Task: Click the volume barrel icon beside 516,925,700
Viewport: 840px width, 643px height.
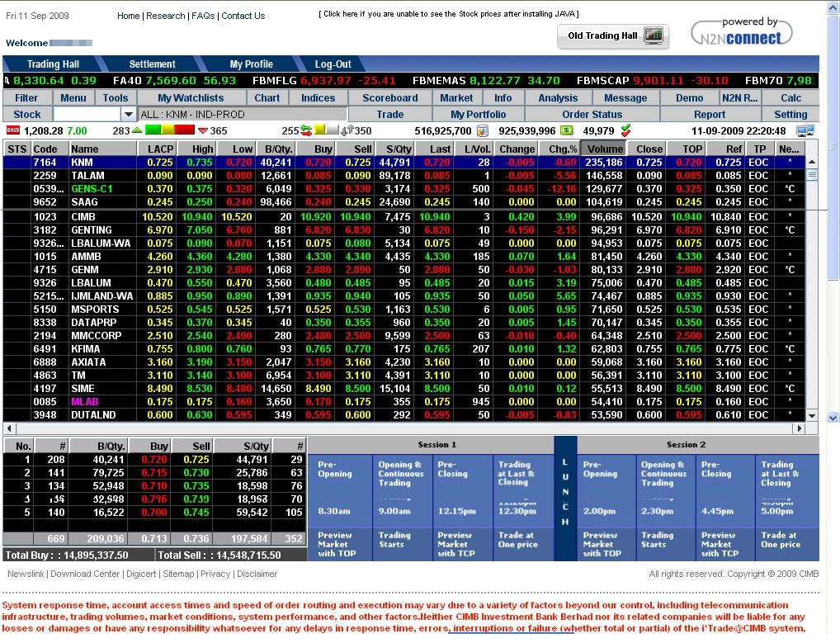Action: coord(483,130)
